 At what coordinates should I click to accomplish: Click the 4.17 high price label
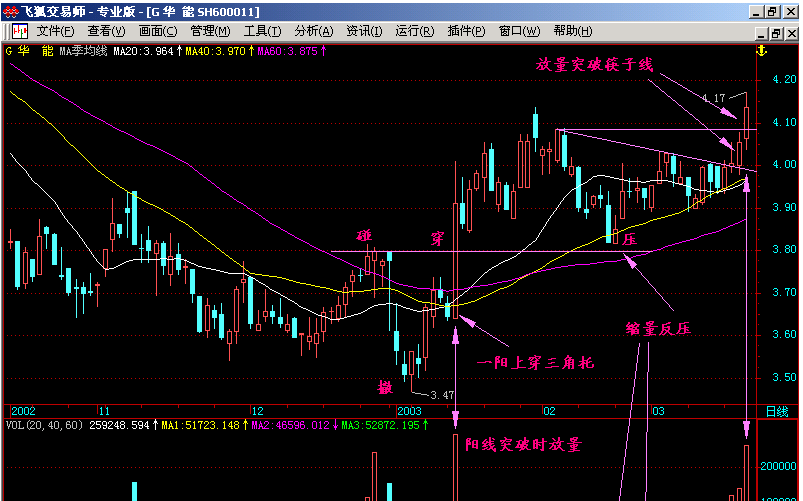713,98
